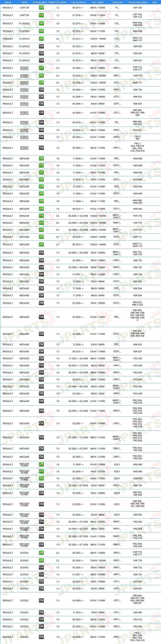Click petrol icon in Captur 87kW / 118KM row
The height and width of the screenshot is (644, 161).
[41, 15]
